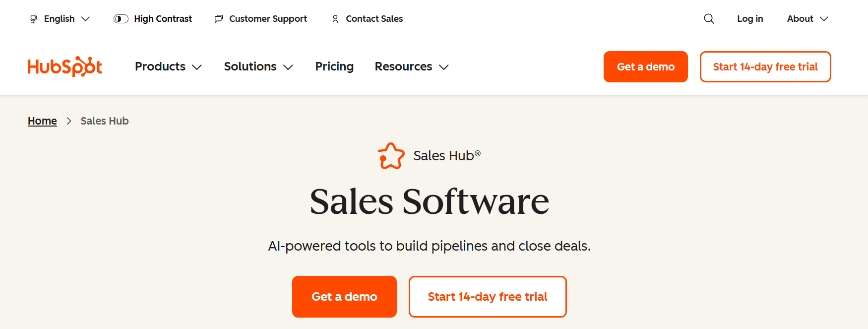Click the Contact Sales person icon

coord(335,18)
